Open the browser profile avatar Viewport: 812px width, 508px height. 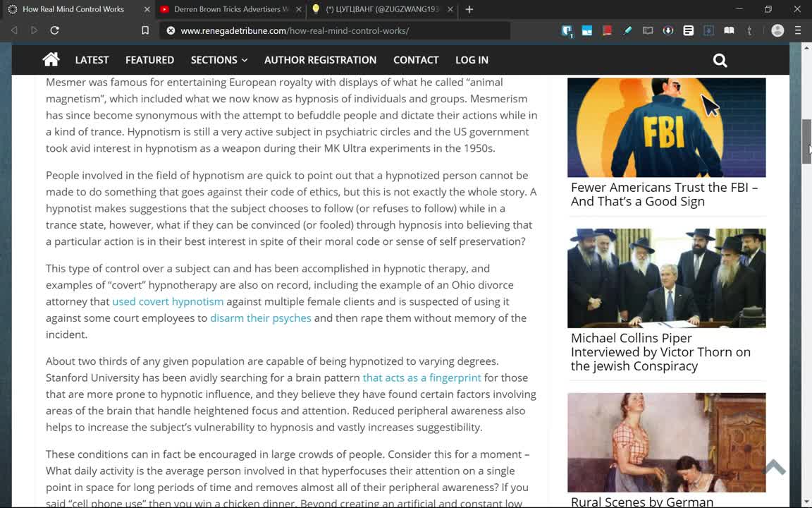[x=777, y=30]
